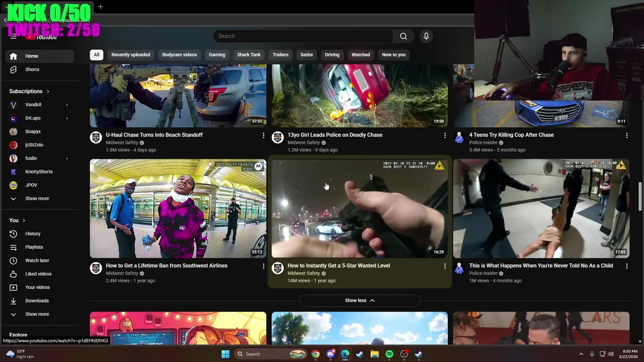Screen dimensions: 644x362
Task: Select the Trailers filter chip
Action: point(281,55)
